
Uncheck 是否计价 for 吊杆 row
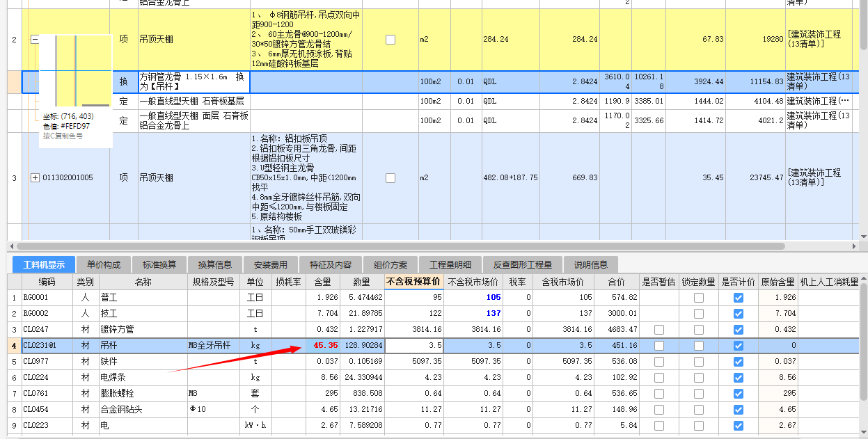tap(739, 346)
